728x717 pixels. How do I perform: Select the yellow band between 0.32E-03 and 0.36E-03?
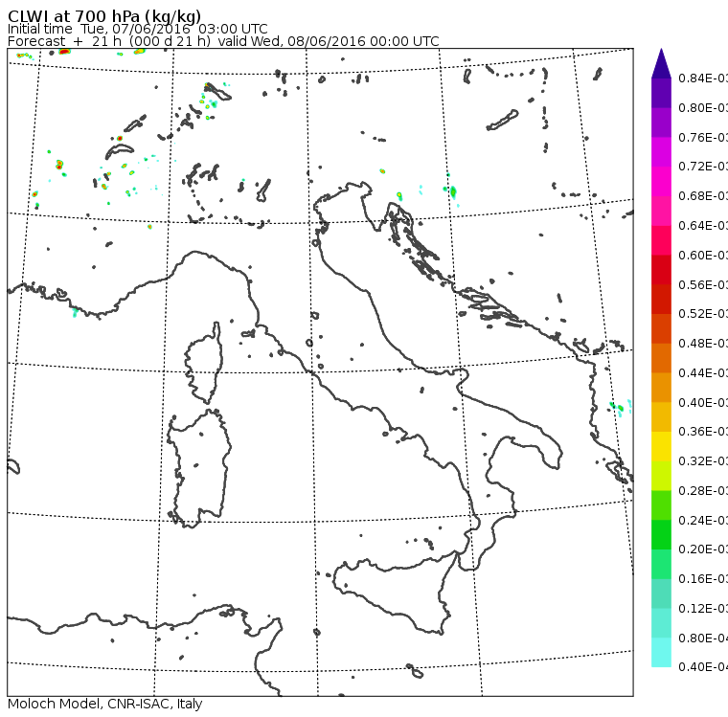click(661, 446)
